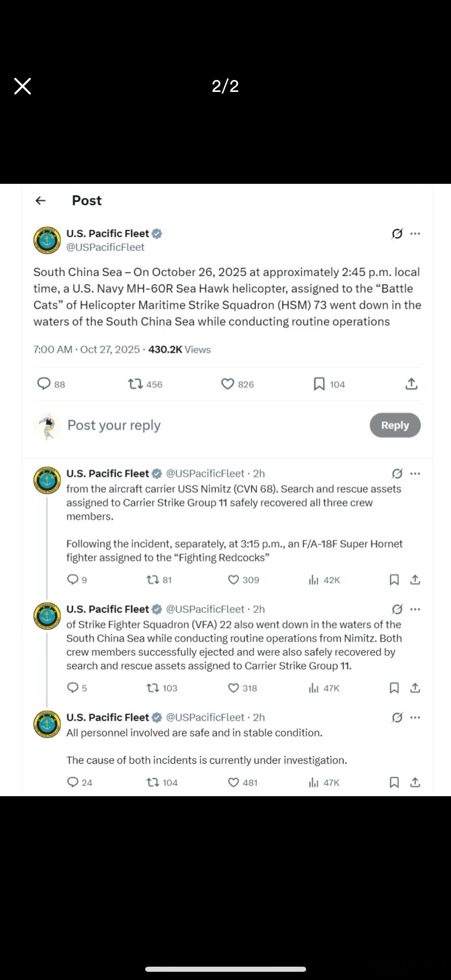Screen dimensions: 451x980
Task: Tap the back arrow beside Post
Action: tap(41, 201)
